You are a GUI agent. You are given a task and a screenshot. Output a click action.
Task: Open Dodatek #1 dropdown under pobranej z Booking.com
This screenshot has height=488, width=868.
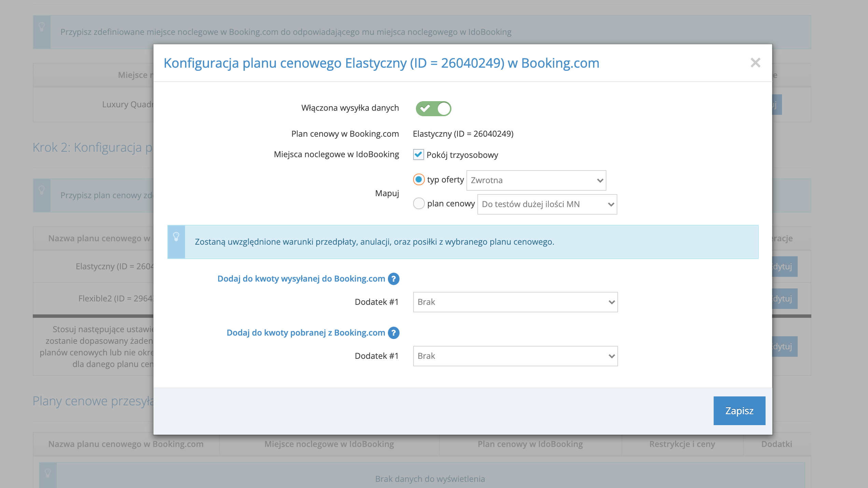515,356
